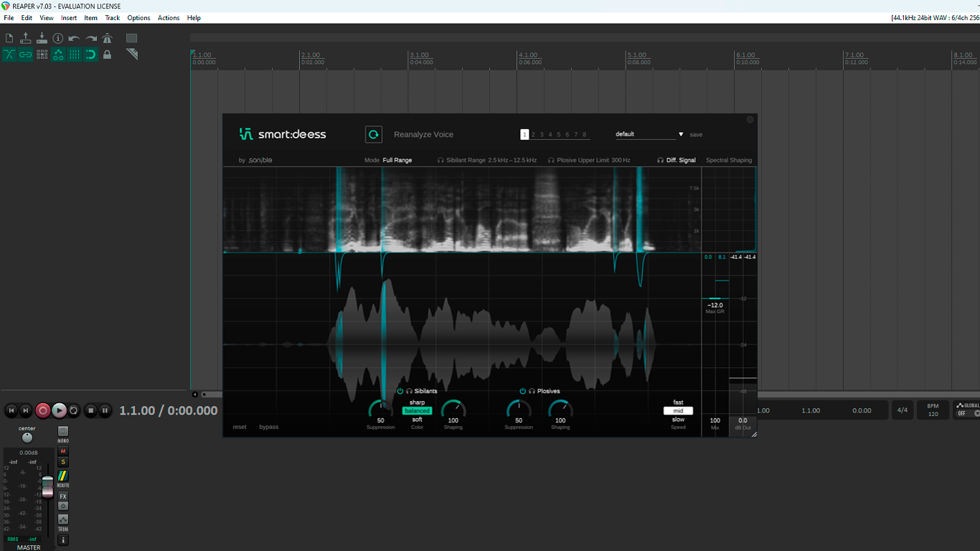Image resolution: width=980 pixels, height=551 pixels.
Task: Toggle envelope points move with items icon
Action: pyautogui.click(x=58, y=55)
